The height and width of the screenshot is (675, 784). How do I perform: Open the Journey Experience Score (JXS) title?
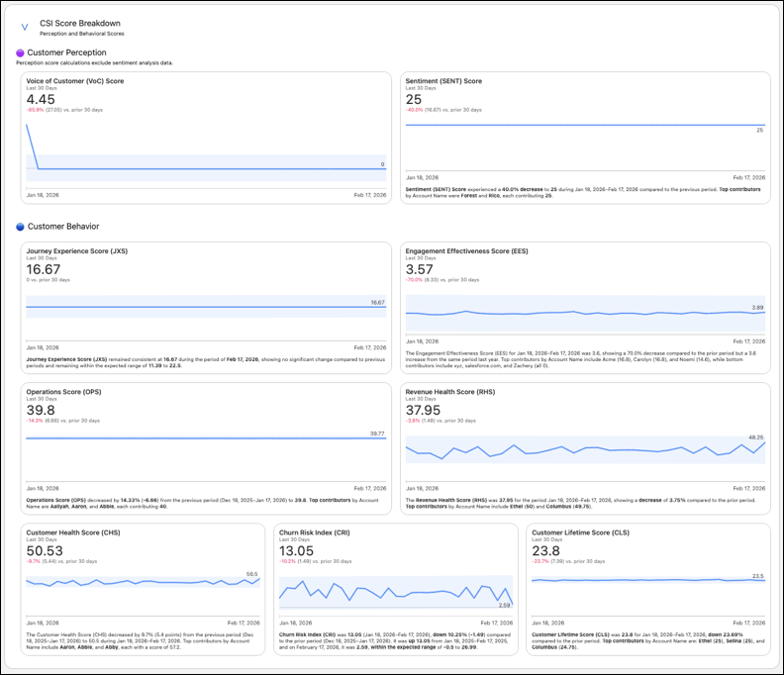pos(77,251)
